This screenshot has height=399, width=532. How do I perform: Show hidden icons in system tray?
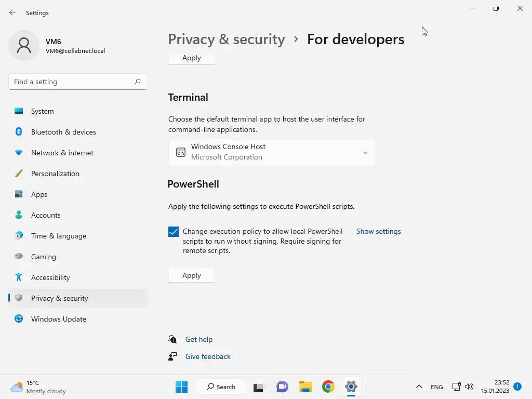419,387
